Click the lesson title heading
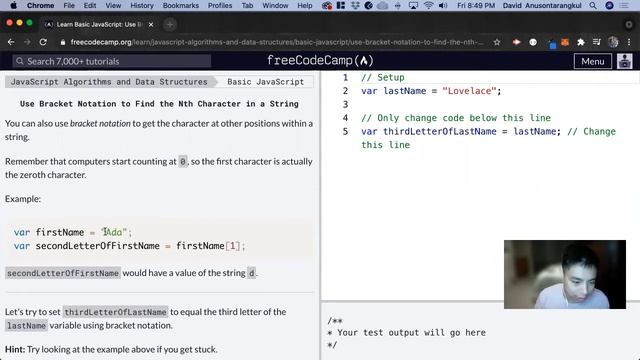 click(x=159, y=104)
